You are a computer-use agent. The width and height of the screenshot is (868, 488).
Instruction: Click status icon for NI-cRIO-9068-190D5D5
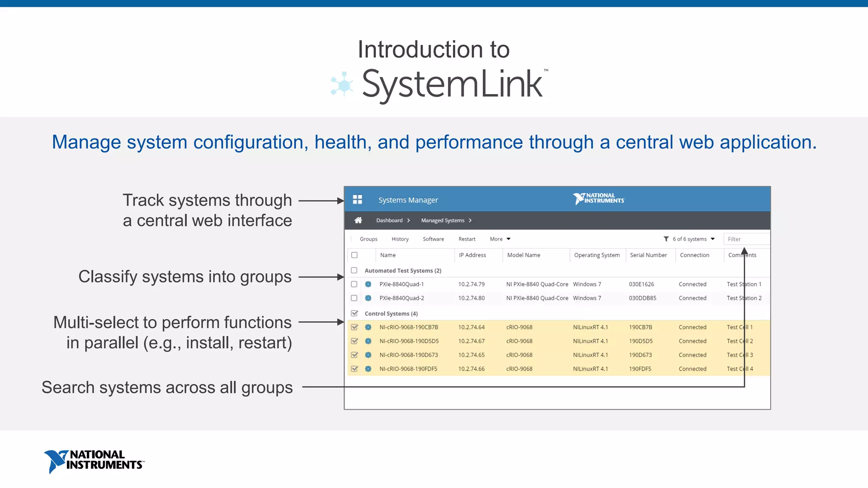point(368,341)
